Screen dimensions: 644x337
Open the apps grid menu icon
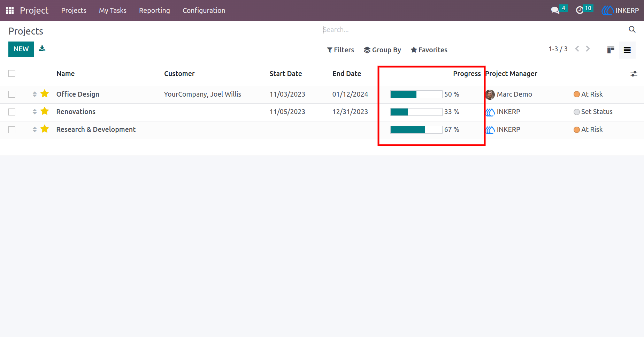click(x=10, y=10)
